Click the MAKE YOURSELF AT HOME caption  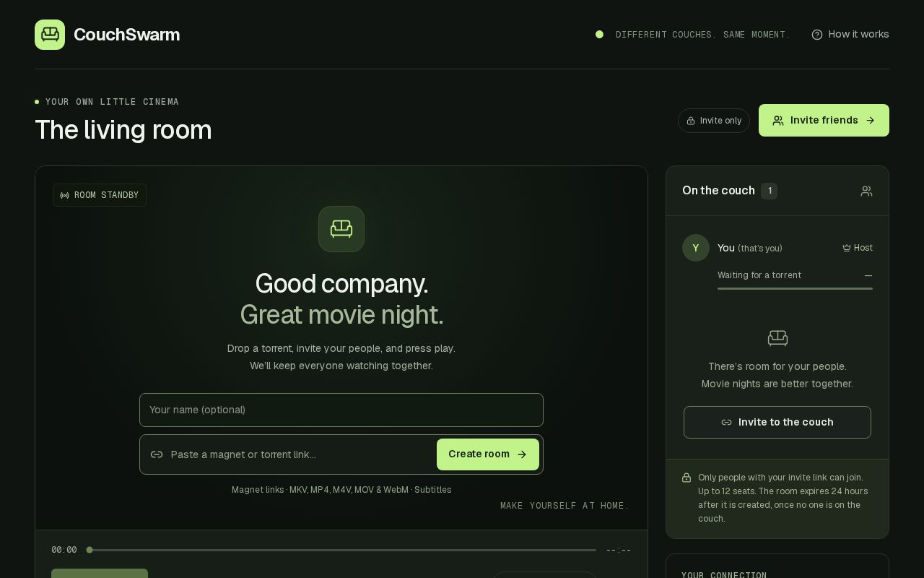[x=565, y=506]
